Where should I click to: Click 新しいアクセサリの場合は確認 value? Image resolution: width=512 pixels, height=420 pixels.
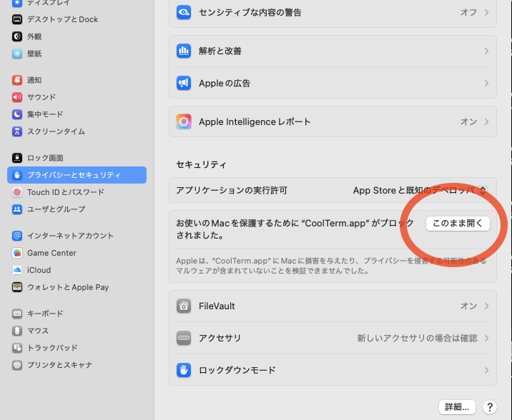(417, 338)
